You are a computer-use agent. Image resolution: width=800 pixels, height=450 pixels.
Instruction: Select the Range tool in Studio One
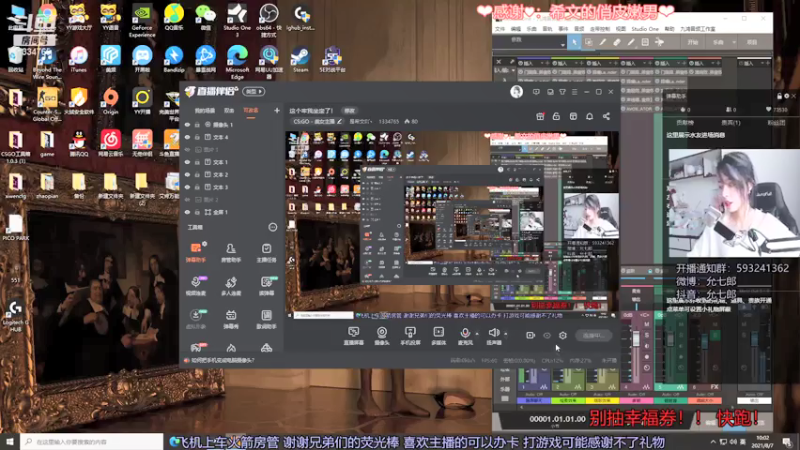[588, 42]
